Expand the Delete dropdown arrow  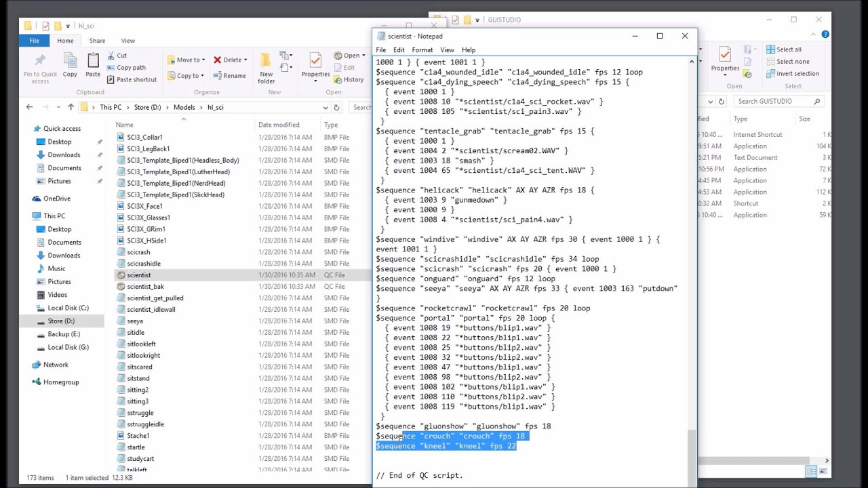tap(245, 60)
